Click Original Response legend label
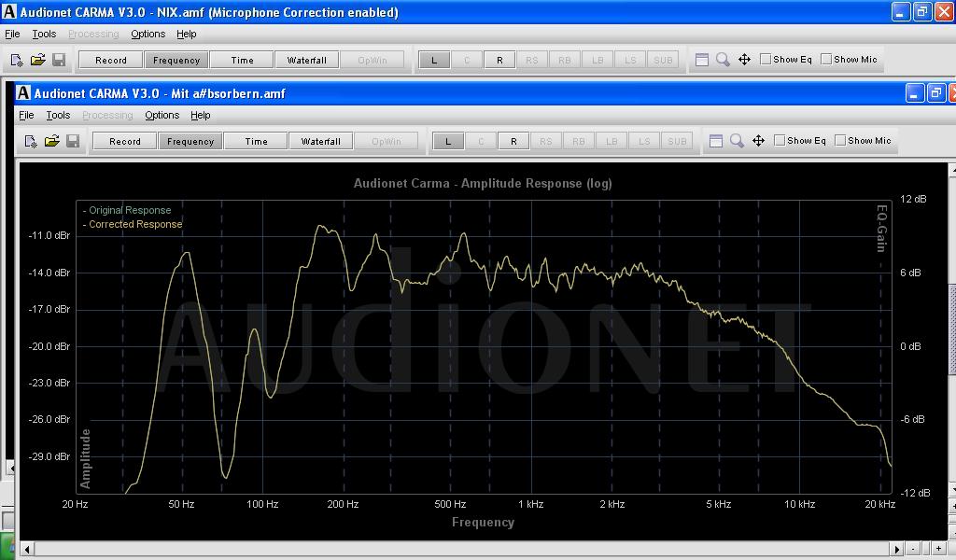This screenshot has width=956, height=560. [130, 210]
